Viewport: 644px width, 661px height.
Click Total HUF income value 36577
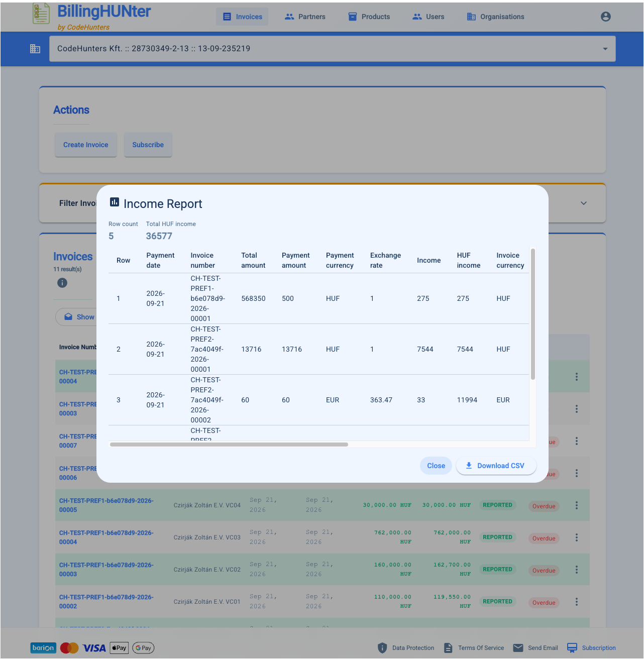(159, 236)
